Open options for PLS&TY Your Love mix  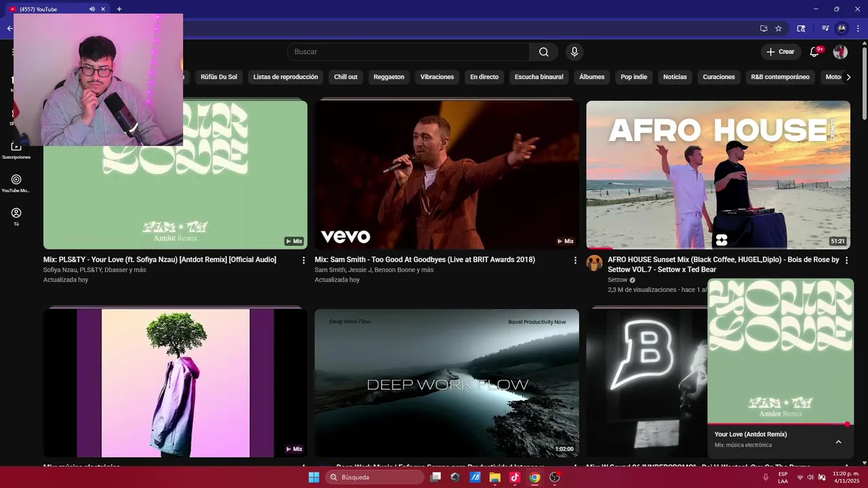[x=304, y=260]
